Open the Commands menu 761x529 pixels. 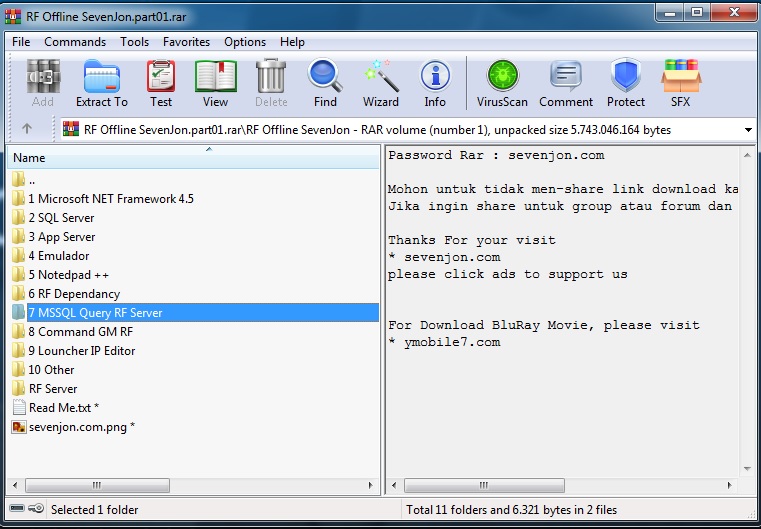point(75,42)
